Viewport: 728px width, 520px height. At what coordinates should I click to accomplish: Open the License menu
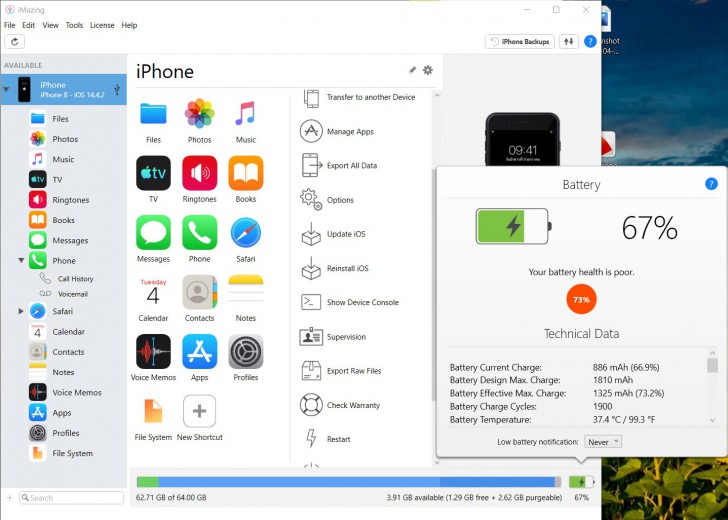click(102, 25)
